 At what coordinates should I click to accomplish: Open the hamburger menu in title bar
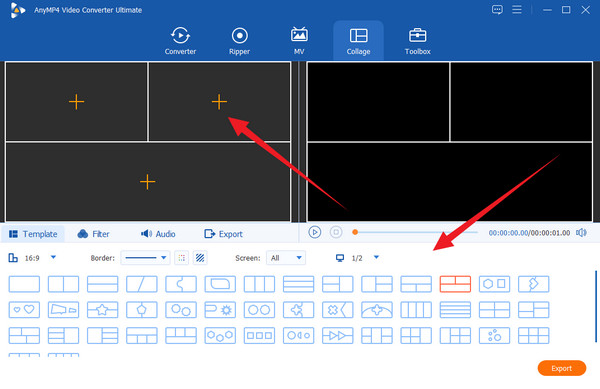[x=517, y=10]
